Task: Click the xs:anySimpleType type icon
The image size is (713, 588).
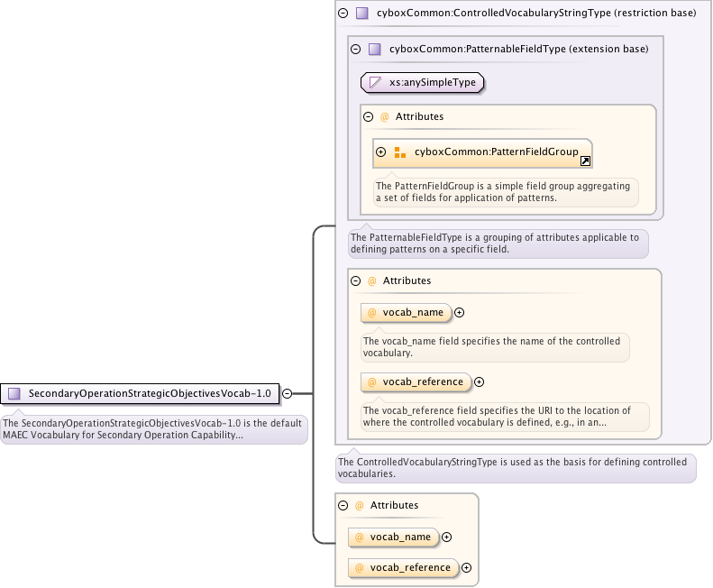Action: click(x=375, y=83)
